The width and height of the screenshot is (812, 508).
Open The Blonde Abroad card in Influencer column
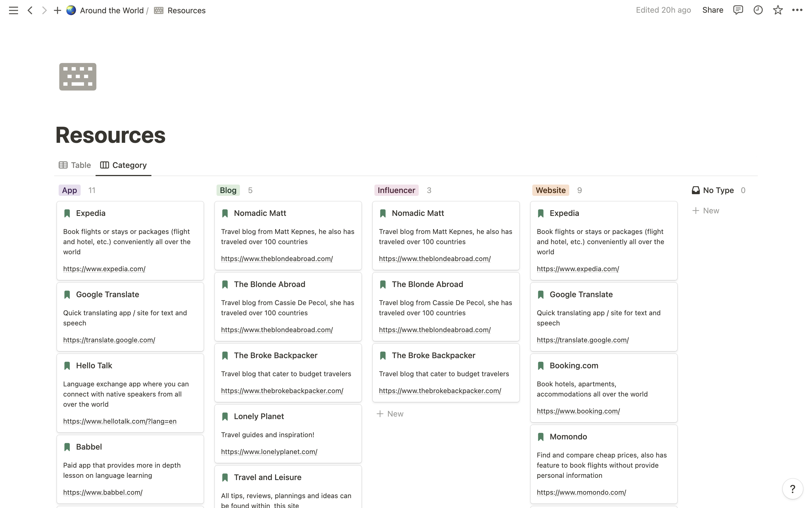click(446, 307)
